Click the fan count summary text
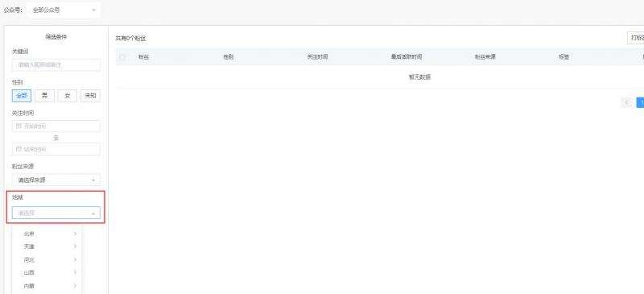The width and height of the screenshot is (644, 294). pyautogui.click(x=130, y=38)
